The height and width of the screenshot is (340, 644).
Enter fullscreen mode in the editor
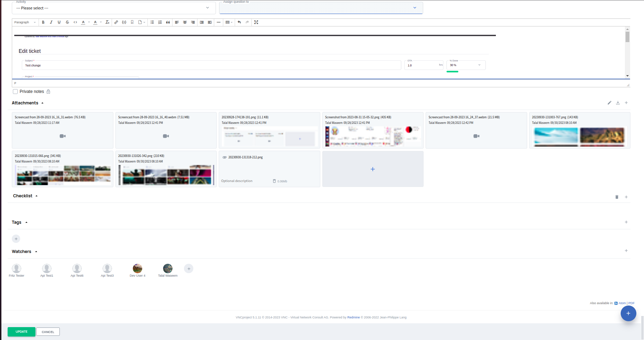pyautogui.click(x=256, y=22)
